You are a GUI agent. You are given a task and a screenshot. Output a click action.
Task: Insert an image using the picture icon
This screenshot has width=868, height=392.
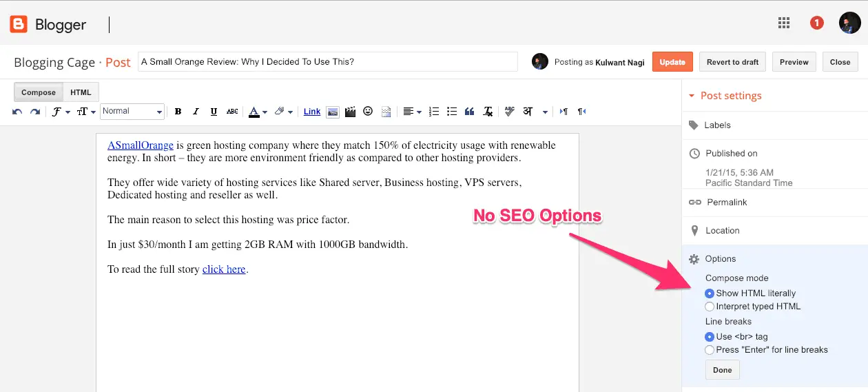tap(333, 112)
